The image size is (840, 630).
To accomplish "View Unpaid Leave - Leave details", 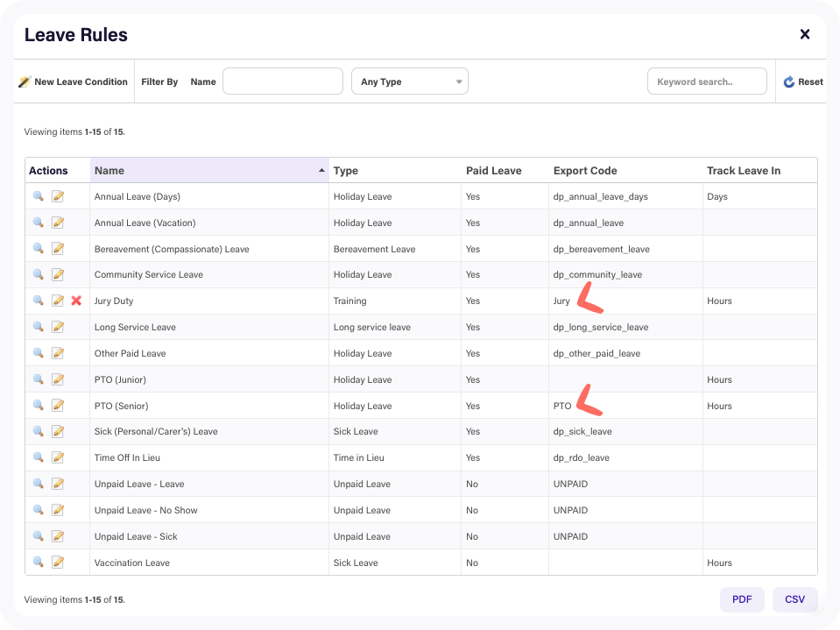I will pyautogui.click(x=38, y=484).
